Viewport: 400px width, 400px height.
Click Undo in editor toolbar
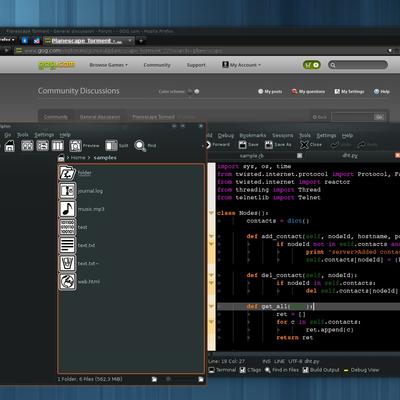[341, 145]
